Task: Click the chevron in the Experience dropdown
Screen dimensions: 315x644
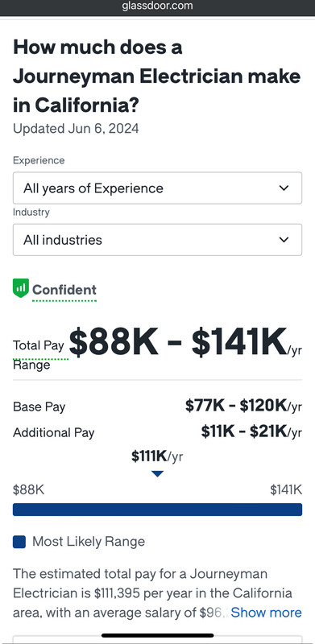Action: click(284, 188)
